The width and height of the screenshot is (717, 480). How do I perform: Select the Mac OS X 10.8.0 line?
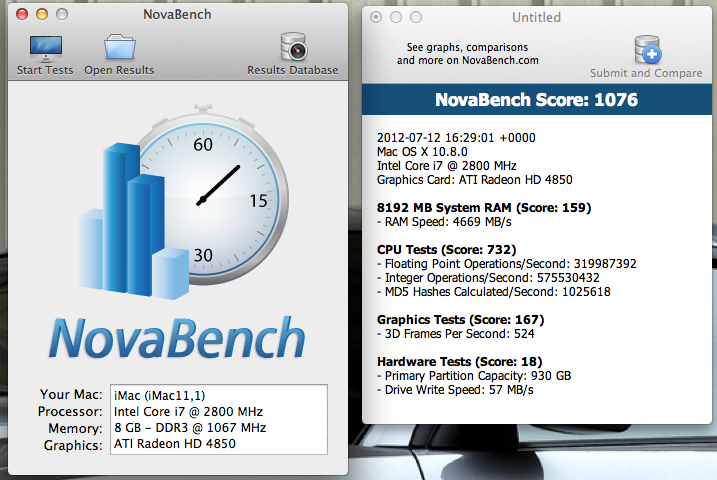(x=422, y=152)
